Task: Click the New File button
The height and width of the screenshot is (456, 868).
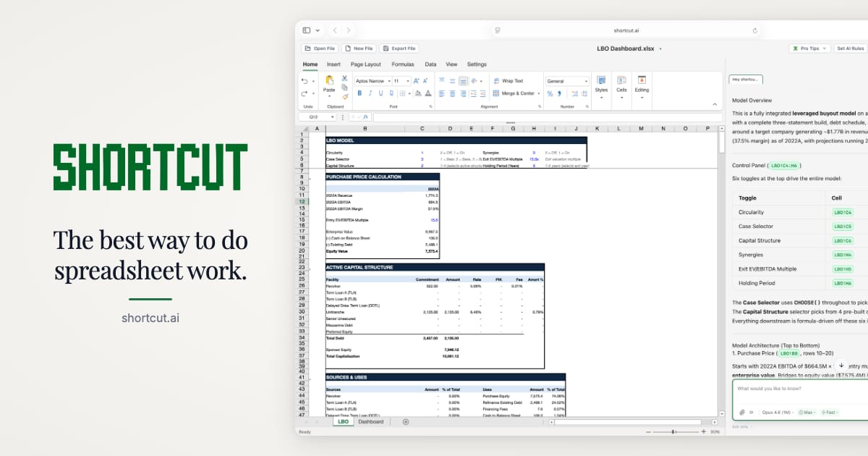Action: [359, 48]
